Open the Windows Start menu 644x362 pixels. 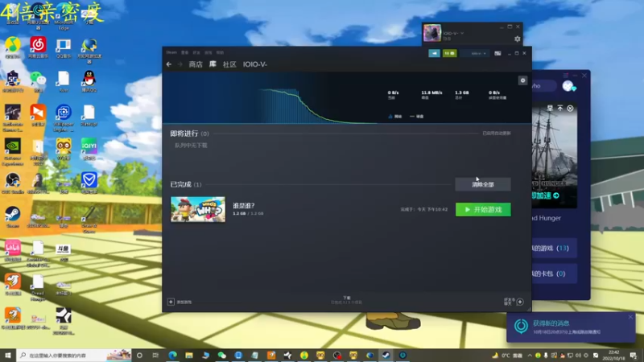(8, 355)
